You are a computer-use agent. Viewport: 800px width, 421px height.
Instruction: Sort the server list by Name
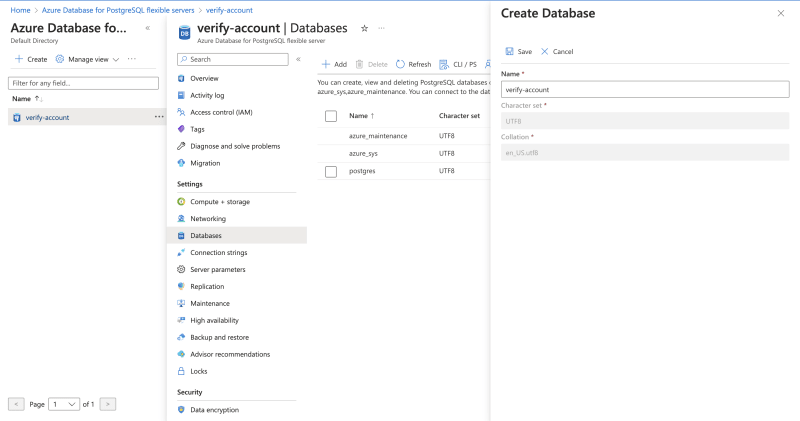pyautogui.click(x=28, y=98)
